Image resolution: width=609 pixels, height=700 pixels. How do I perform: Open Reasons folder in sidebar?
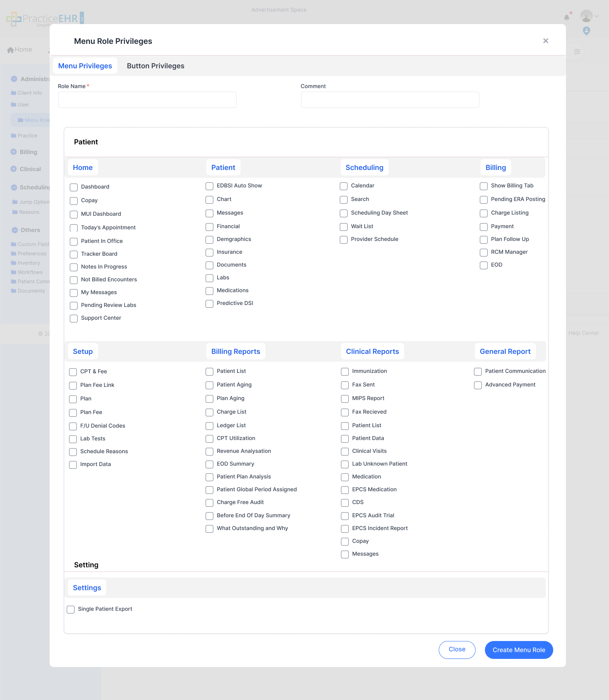click(26, 212)
